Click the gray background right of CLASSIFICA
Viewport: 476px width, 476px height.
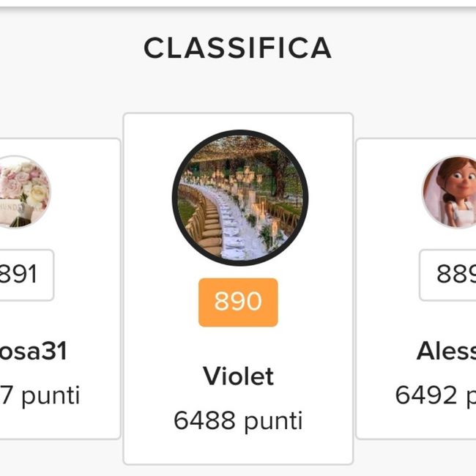410,49
